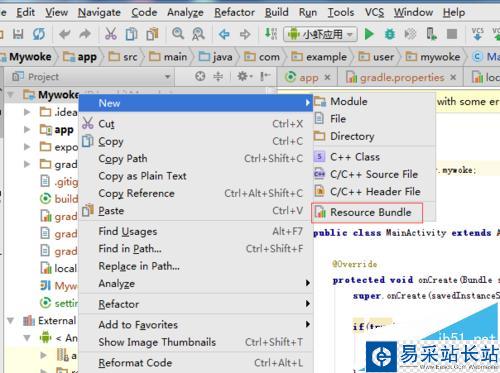The height and width of the screenshot is (373, 500).
Task: Choose C/C++ Header File
Action: click(374, 191)
